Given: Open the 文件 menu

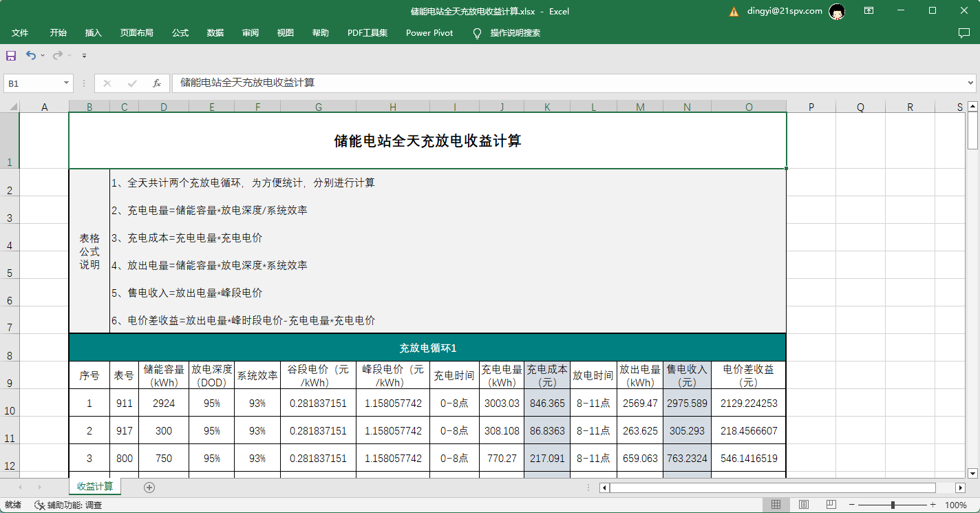Looking at the screenshot, I should pos(20,32).
